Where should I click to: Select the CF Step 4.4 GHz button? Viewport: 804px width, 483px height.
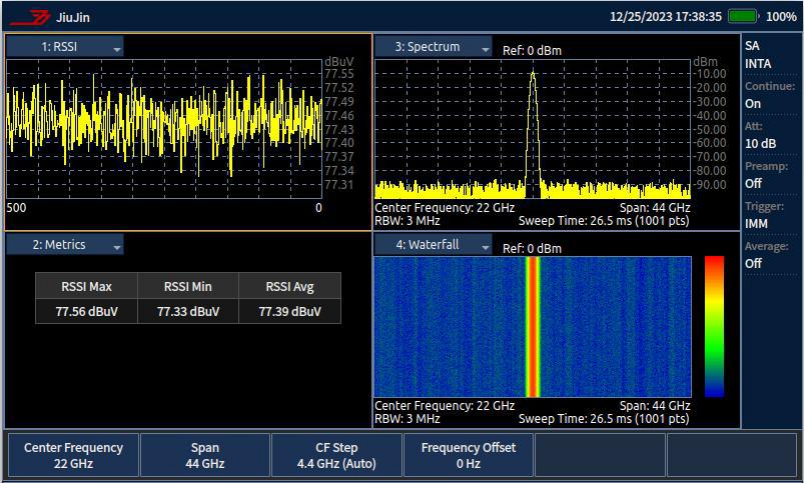pos(336,456)
